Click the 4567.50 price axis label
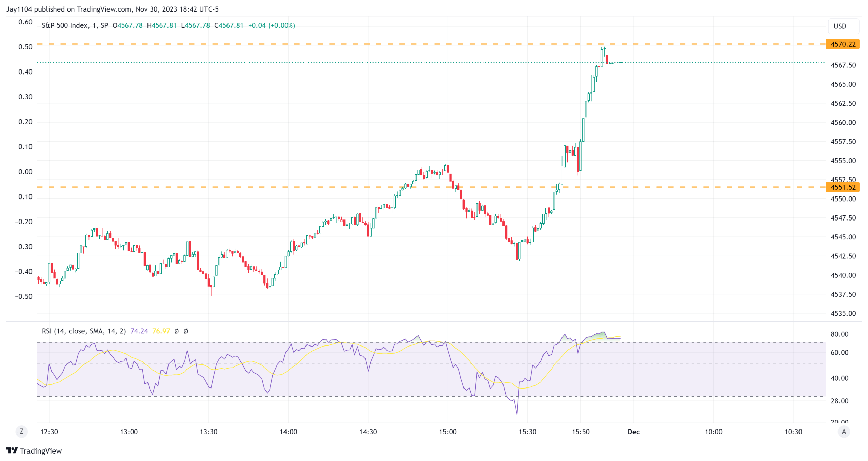868x461 pixels. [843, 65]
